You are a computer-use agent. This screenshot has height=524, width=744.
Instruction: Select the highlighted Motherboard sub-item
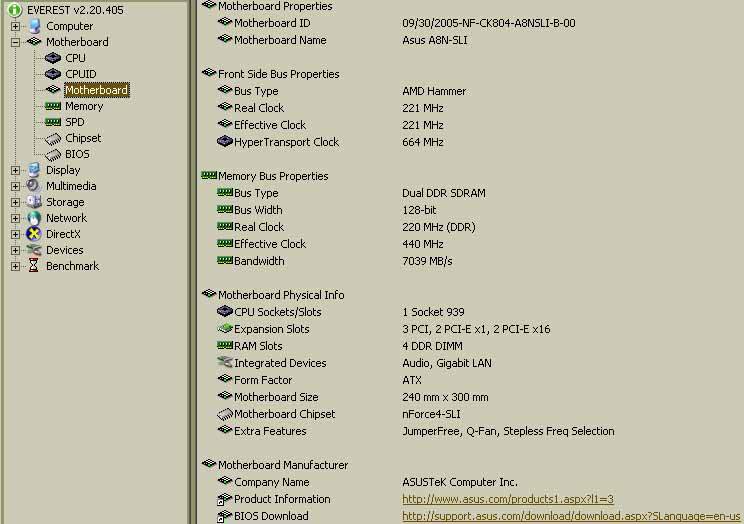tap(97, 90)
